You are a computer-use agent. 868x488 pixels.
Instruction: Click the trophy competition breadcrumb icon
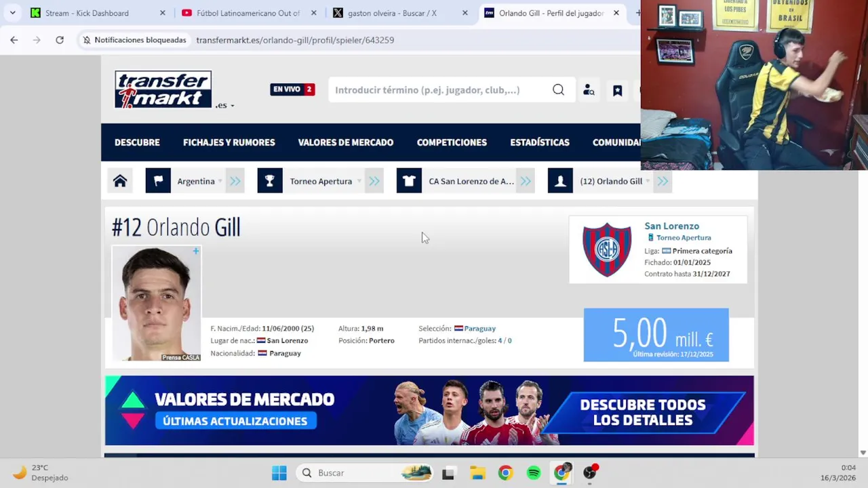coord(270,181)
